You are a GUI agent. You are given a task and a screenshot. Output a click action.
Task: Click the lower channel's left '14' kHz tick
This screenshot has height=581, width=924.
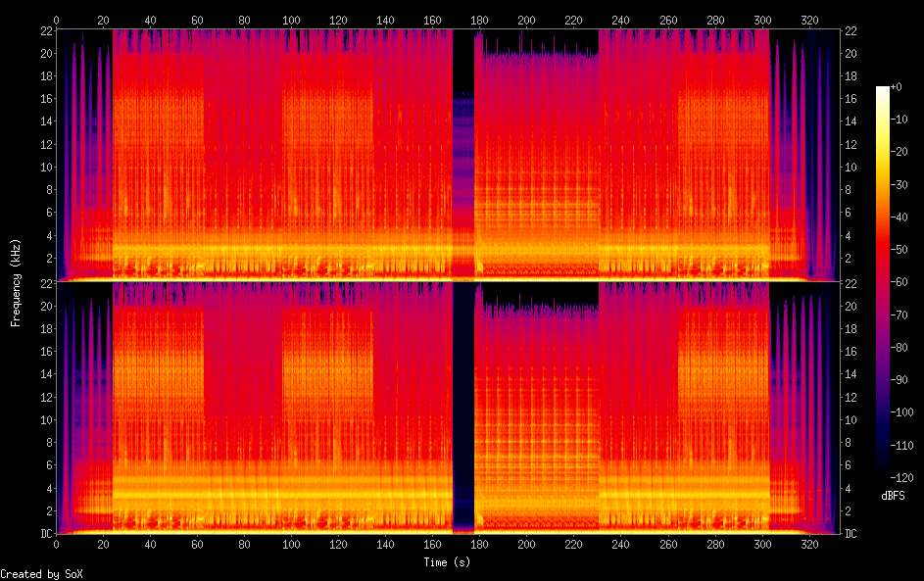47,374
